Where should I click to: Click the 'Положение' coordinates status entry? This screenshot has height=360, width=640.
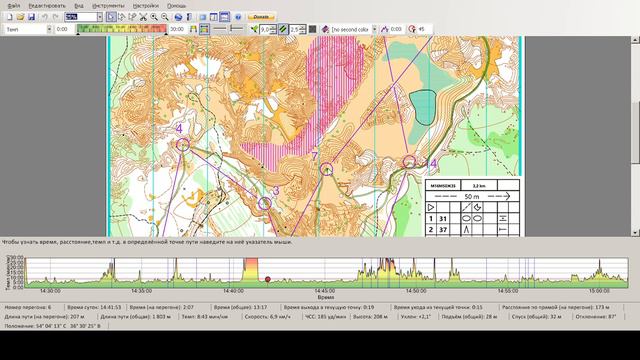(x=52, y=326)
